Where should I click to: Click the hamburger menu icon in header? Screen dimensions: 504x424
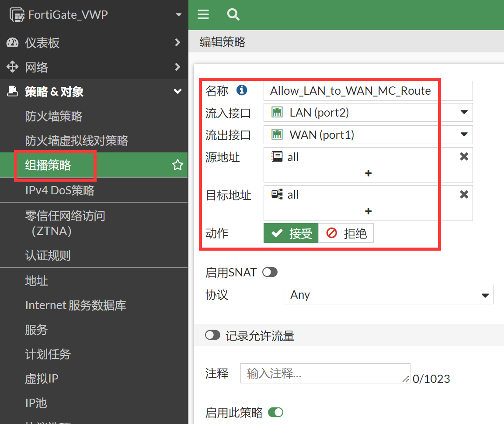pos(203,15)
